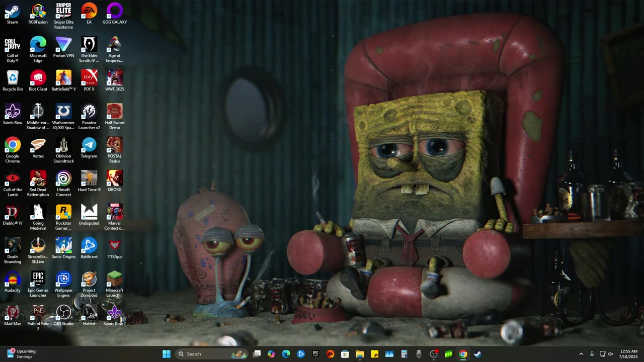
Task: Expand the hidden system tray icons
Action: point(581,354)
